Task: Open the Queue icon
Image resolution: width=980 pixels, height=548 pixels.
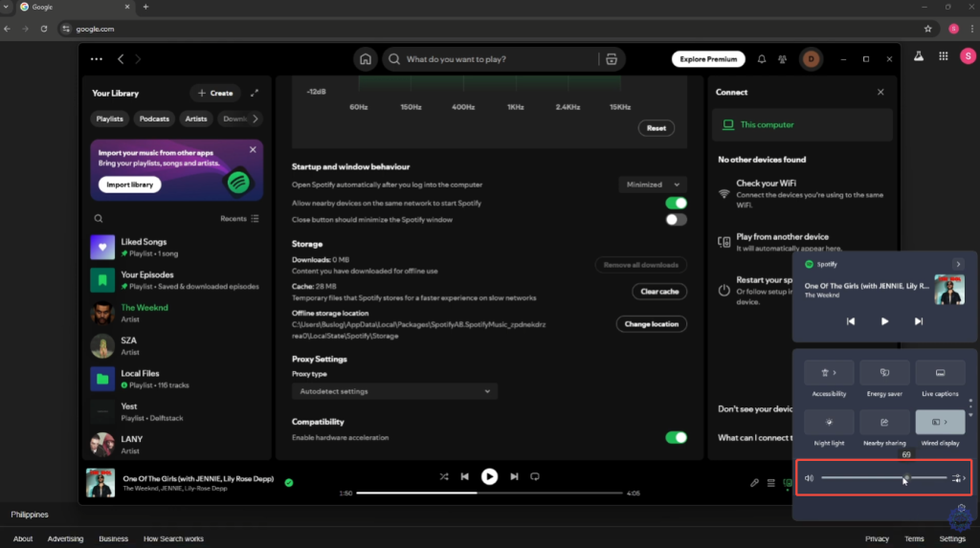Action: tap(770, 483)
